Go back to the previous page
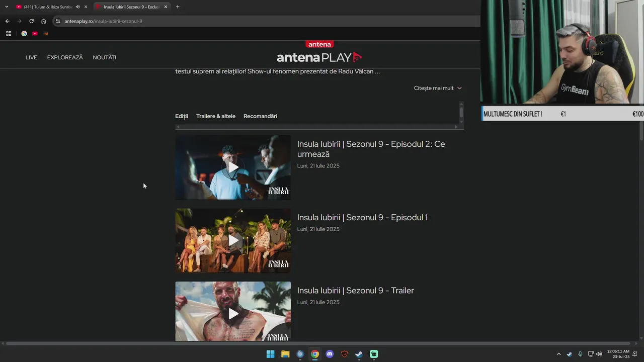 (x=7, y=21)
